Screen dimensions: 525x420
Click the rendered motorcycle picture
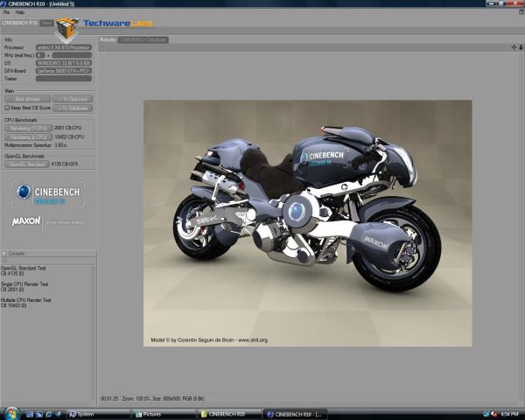point(308,223)
